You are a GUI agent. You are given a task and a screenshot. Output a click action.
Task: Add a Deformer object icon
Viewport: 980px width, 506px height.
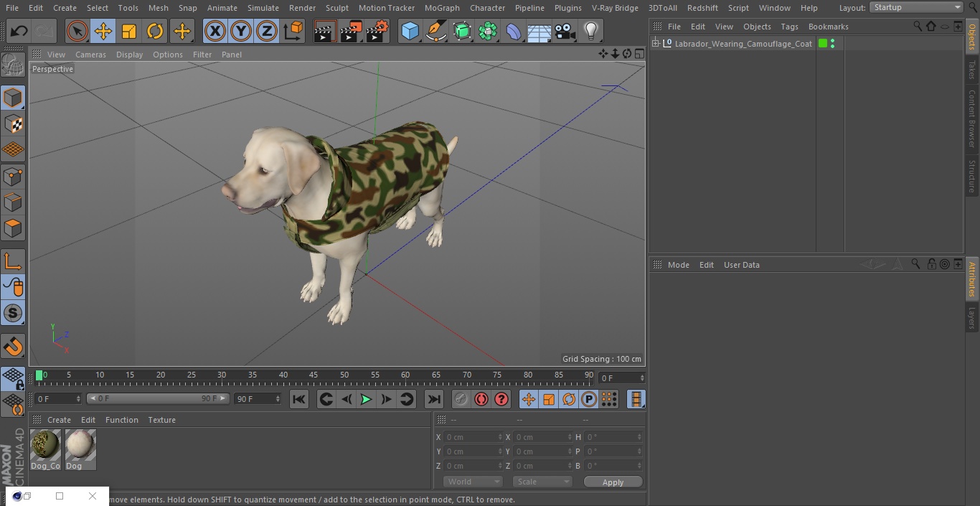(x=513, y=31)
